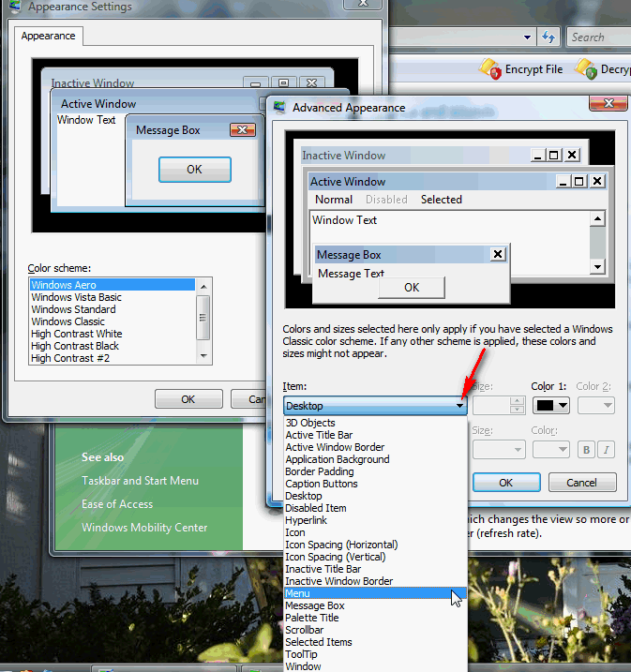
Task: Open Ease of Access link
Action: point(117,504)
